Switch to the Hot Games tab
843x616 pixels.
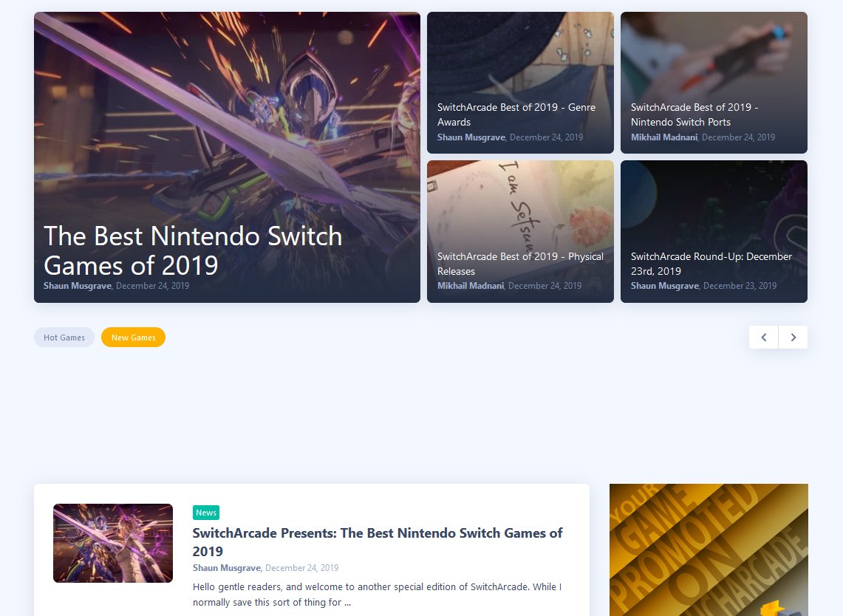click(x=64, y=338)
